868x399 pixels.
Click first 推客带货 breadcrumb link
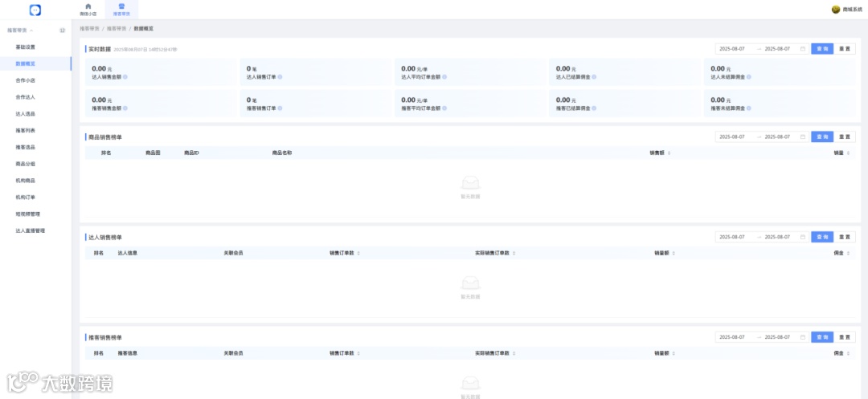[x=89, y=27]
